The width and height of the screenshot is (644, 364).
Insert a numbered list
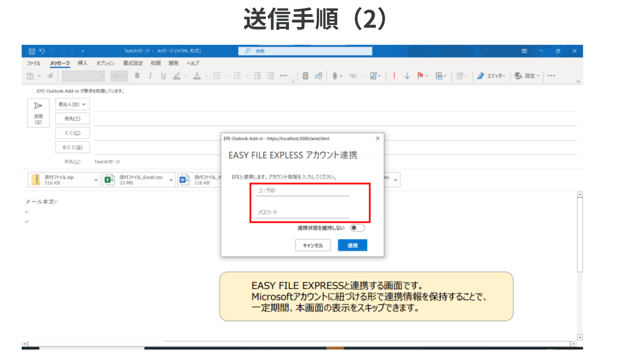[x=237, y=76]
